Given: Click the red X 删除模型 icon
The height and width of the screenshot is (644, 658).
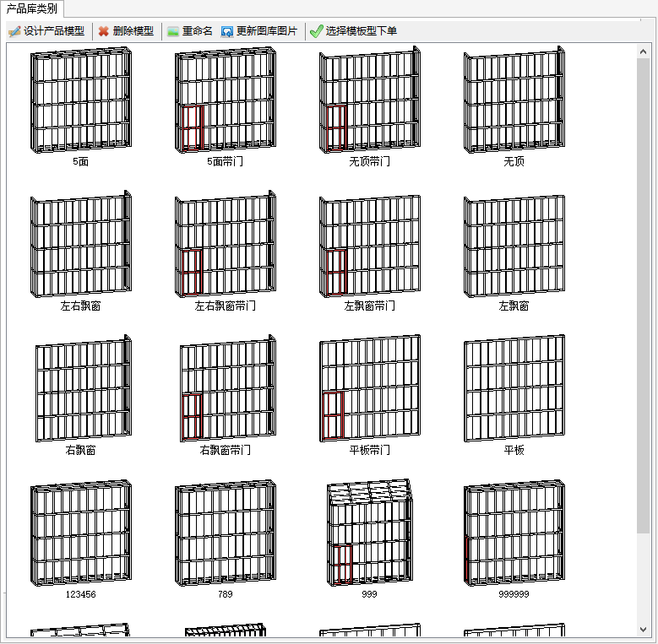Looking at the screenshot, I should coord(103,31).
